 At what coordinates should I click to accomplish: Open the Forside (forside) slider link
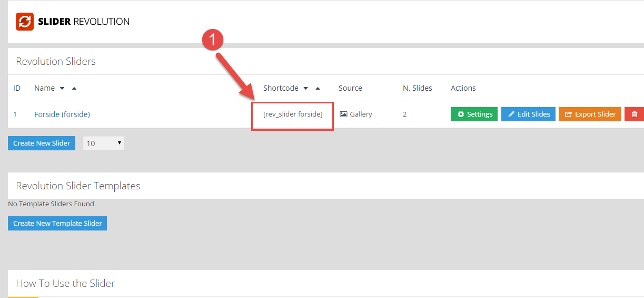click(x=62, y=114)
